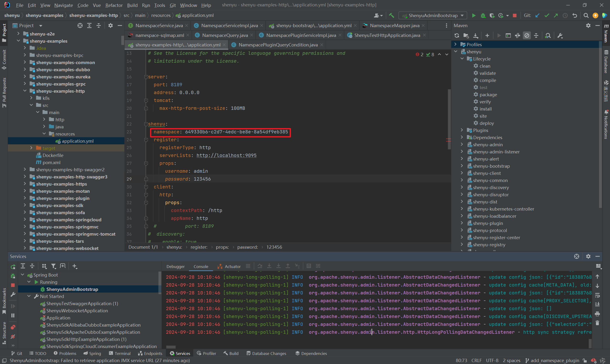The width and height of the screenshot is (610, 364).
Task: Open localhost:9095 serverLists link
Action: pyautogui.click(x=226, y=156)
